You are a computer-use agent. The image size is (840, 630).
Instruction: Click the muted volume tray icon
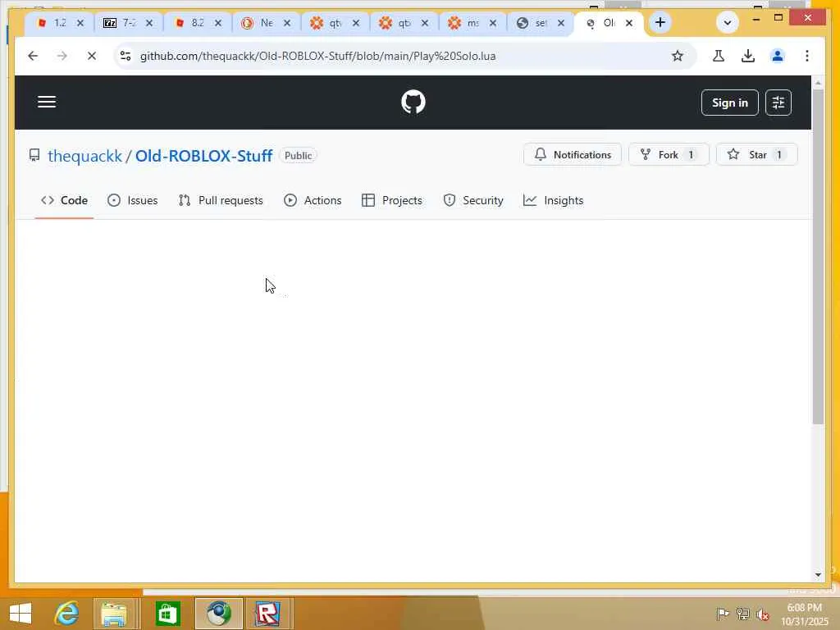pos(763,614)
